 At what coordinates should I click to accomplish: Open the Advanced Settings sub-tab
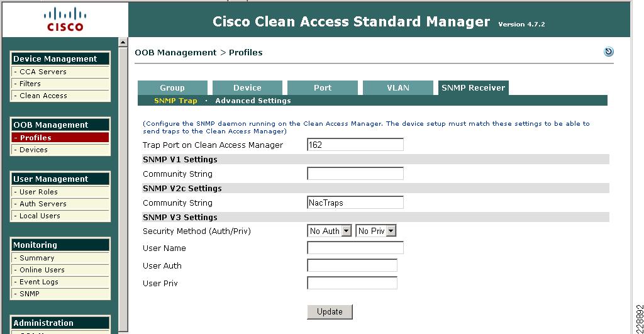pos(253,101)
